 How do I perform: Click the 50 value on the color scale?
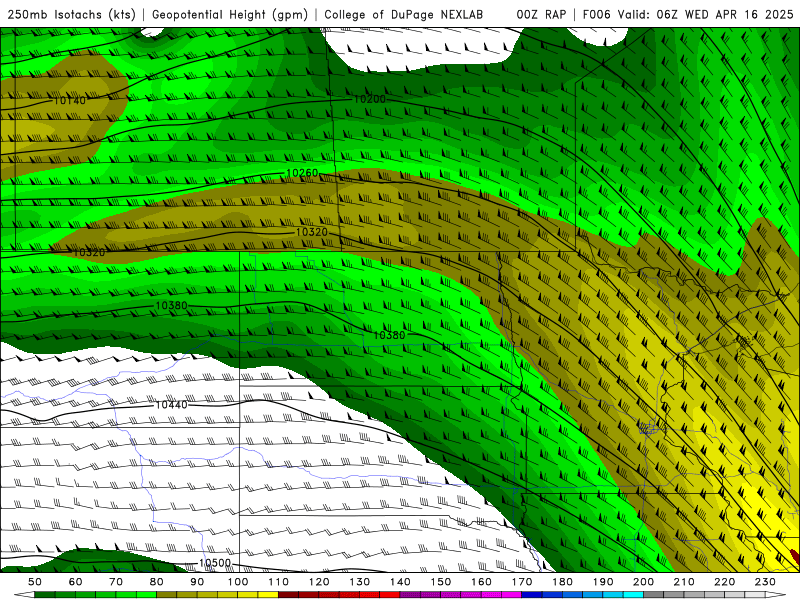[35, 582]
